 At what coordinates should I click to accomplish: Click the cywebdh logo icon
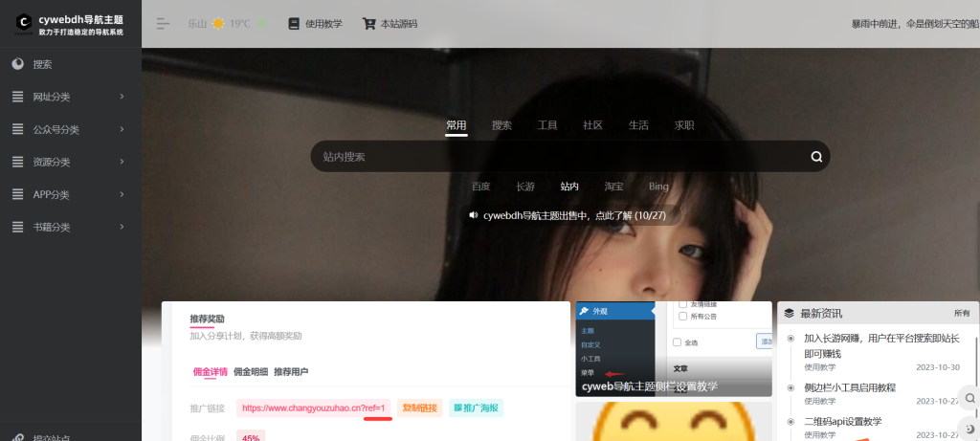(x=24, y=24)
